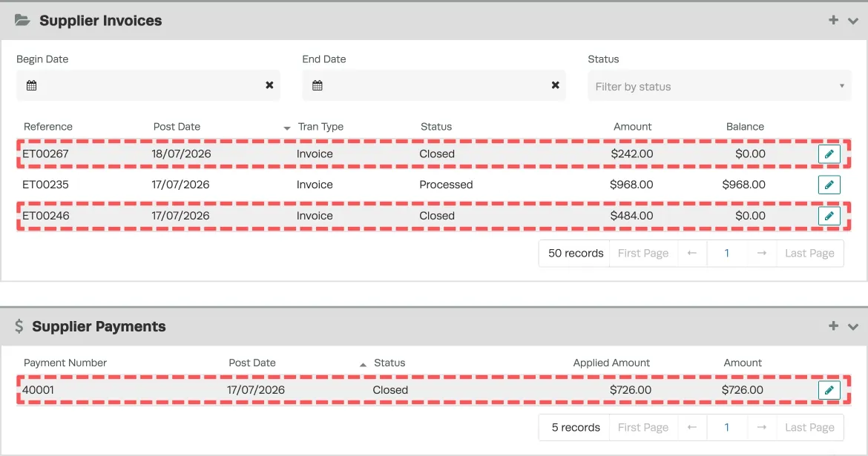Select payment number 40001 cell

pos(38,390)
